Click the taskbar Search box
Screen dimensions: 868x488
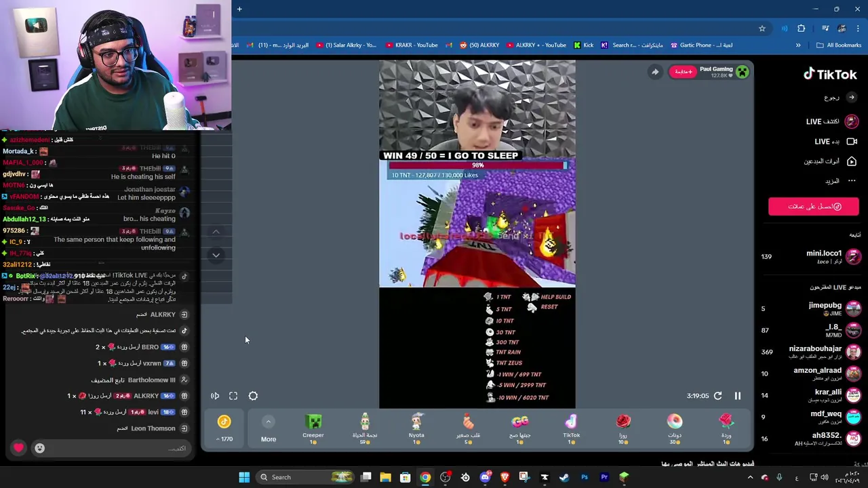point(306,477)
